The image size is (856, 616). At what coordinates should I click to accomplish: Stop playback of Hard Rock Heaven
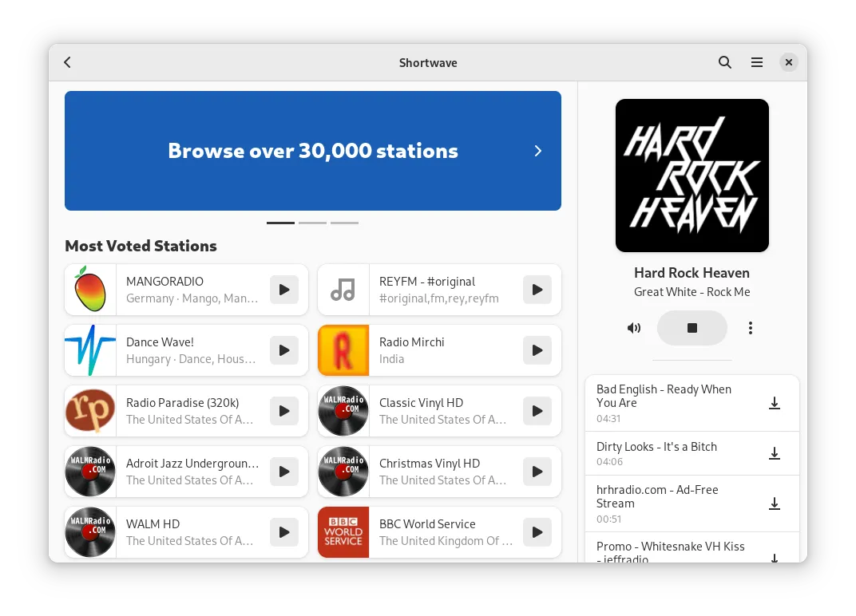pos(692,328)
